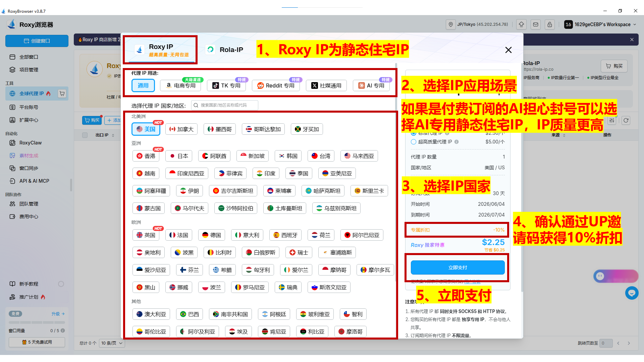This screenshot has height=362, width=644.
Task: Select 社媒通用 proxy usage option
Action: [x=326, y=85]
